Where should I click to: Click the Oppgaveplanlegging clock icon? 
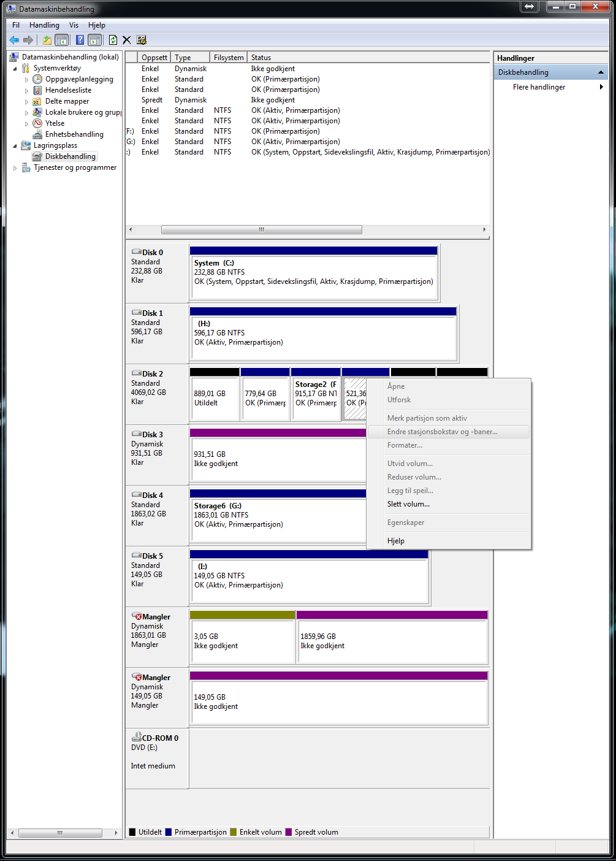pyautogui.click(x=37, y=79)
